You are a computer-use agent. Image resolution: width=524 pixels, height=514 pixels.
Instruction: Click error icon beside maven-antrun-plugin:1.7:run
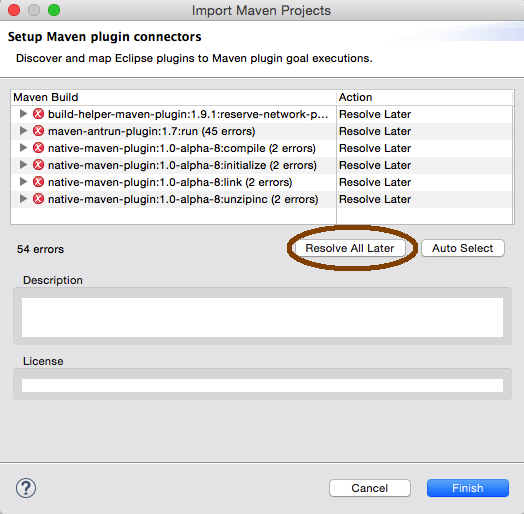click(38, 131)
